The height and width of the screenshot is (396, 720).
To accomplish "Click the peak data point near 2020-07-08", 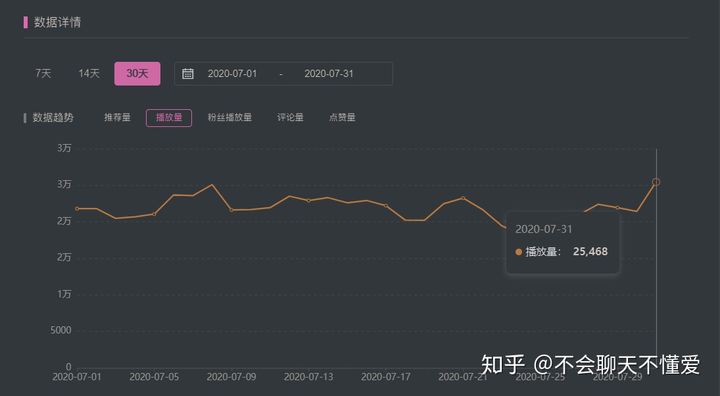I will click(212, 185).
